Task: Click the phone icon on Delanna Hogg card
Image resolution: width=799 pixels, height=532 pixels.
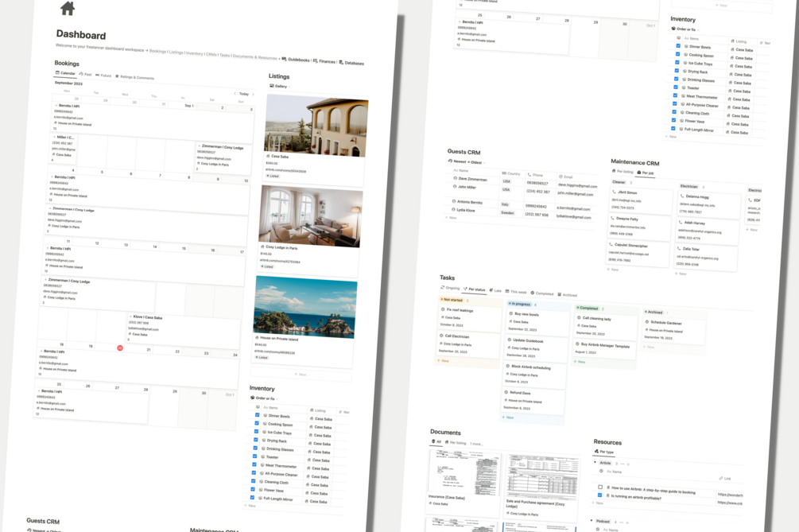Action: [x=682, y=196]
